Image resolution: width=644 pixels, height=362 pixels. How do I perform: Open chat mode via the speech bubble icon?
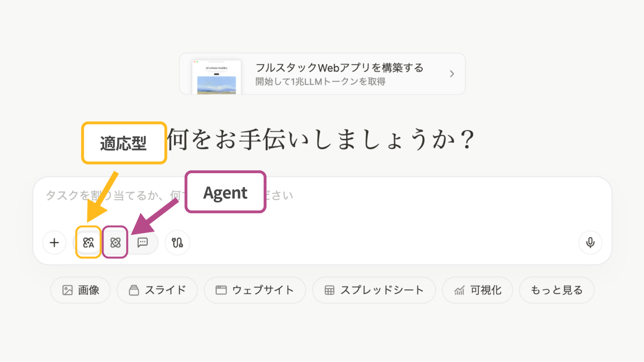point(143,243)
